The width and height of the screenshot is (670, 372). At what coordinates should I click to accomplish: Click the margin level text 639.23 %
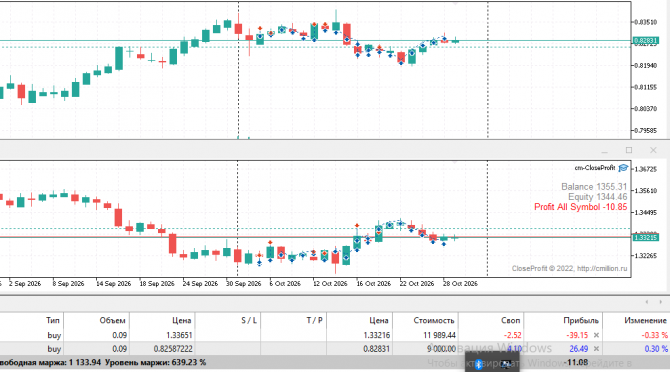pos(188,363)
